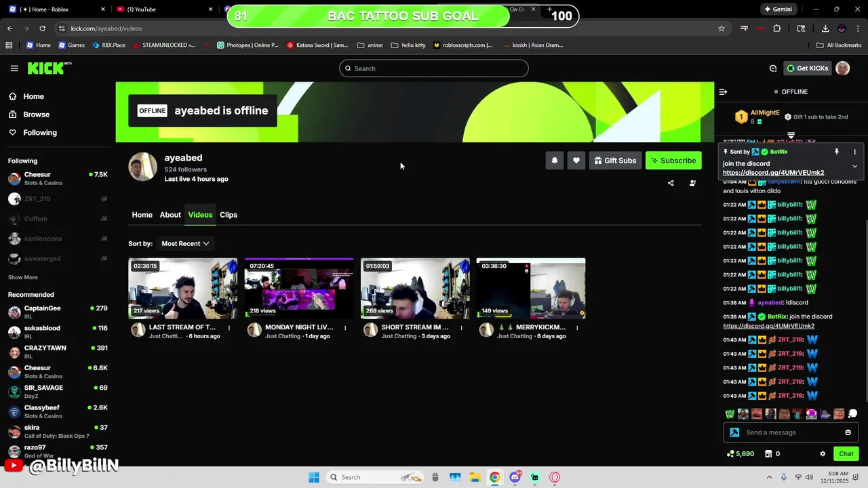Image resolution: width=868 pixels, height=488 pixels.
Task: Open the recommended CRAZYTAWN channel
Action: [x=58, y=352]
